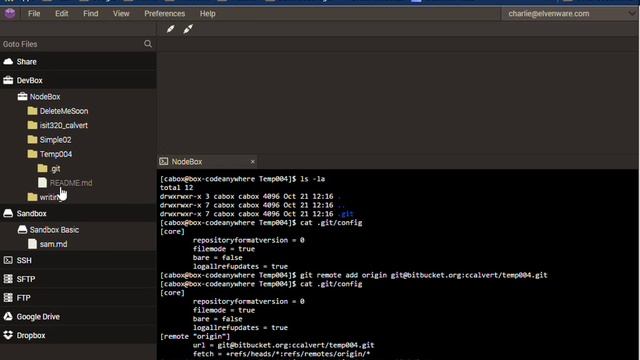Click the Sandbox Basic drive icon
The image size is (640, 360).
pos(22,230)
